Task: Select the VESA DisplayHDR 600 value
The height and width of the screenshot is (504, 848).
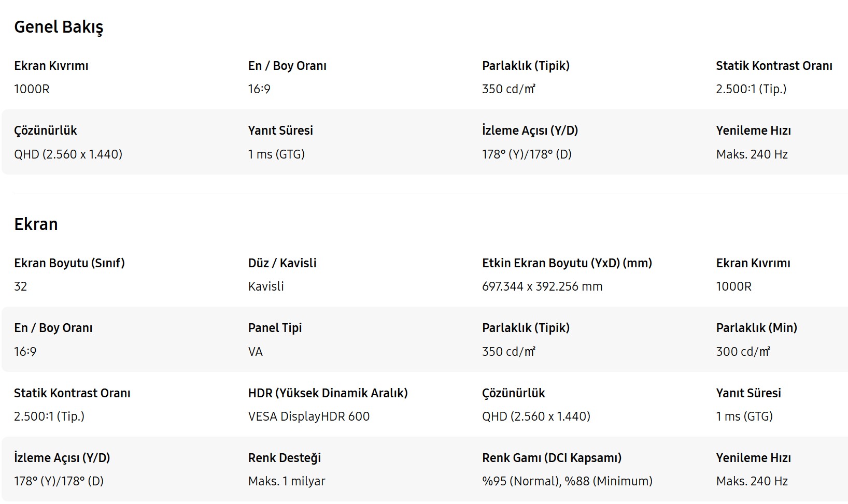Action: (309, 416)
